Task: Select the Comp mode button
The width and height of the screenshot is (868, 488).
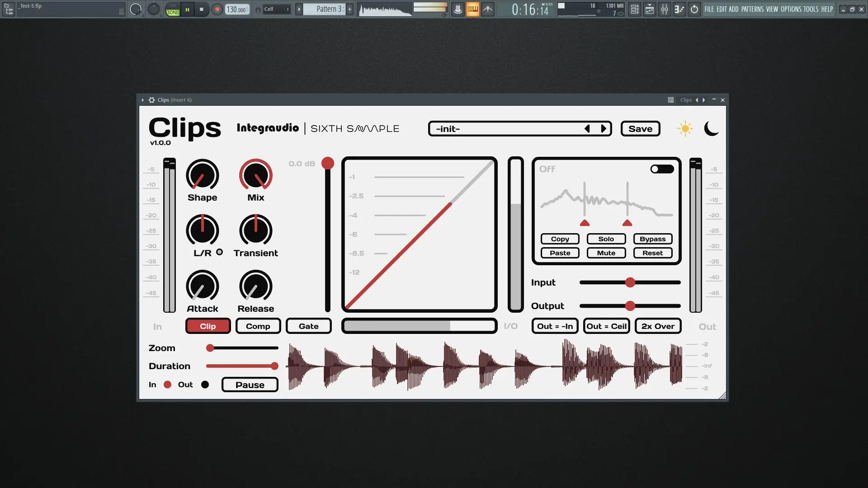Action: click(x=258, y=326)
